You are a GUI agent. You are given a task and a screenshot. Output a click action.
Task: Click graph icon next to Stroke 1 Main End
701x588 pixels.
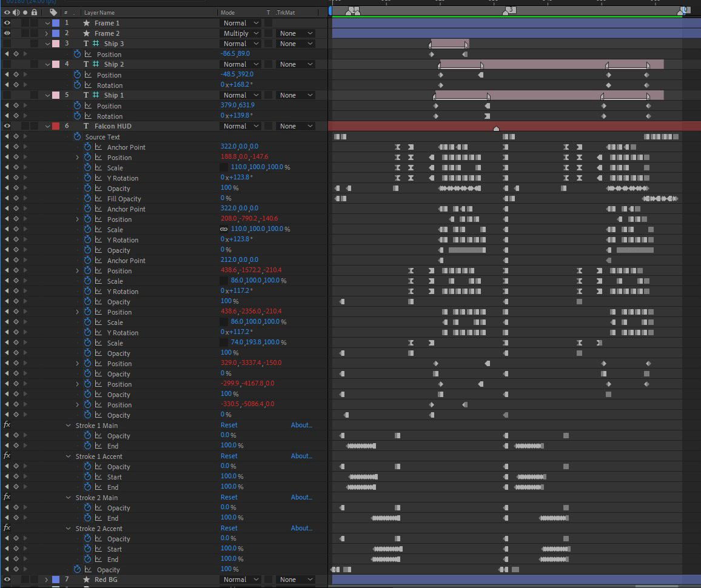(x=98, y=446)
